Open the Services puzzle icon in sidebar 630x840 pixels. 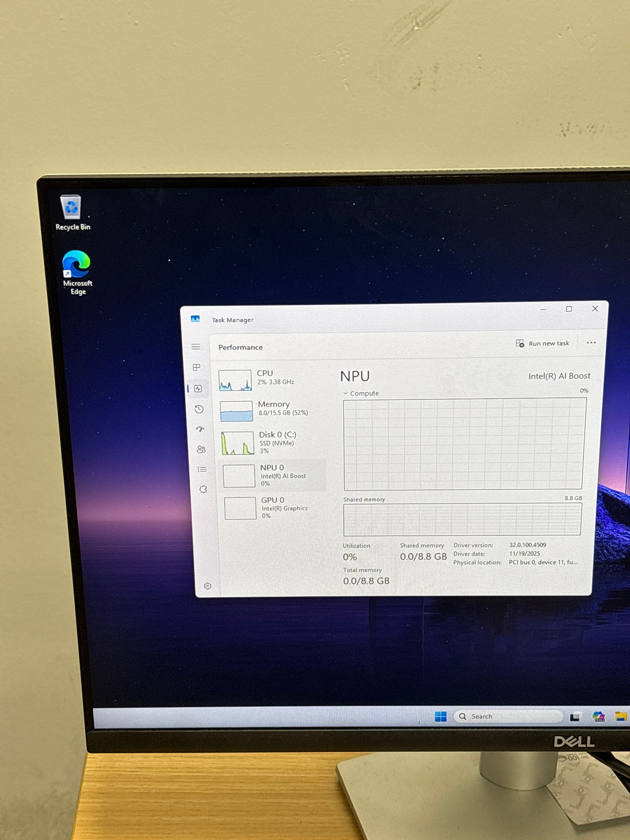[x=203, y=490]
